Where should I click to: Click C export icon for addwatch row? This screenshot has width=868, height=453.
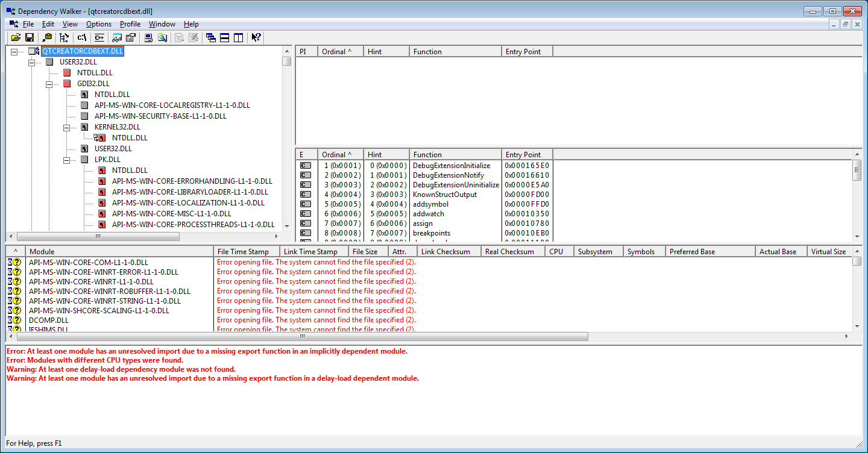306,214
